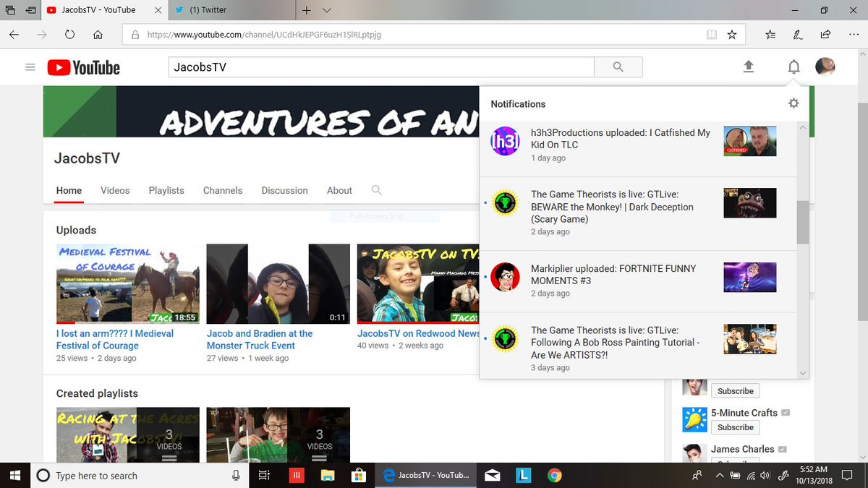The image size is (868, 488).
Task: Share this page icon in Edge
Action: pyautogui.click(x=825, y=34)
